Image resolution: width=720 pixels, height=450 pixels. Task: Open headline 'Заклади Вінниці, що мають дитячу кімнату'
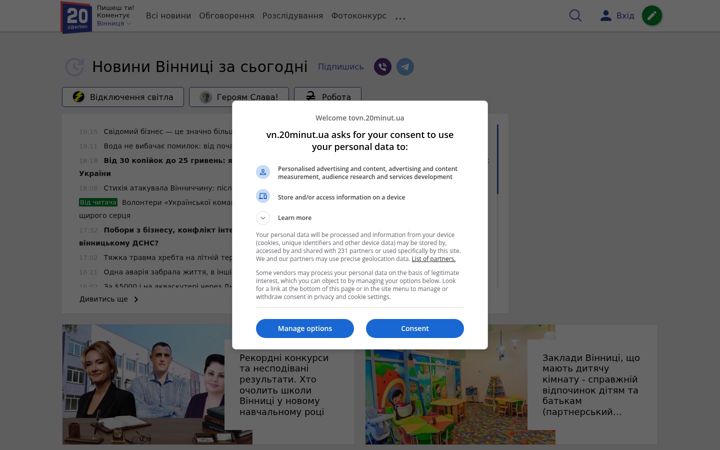tap(591, 384)
